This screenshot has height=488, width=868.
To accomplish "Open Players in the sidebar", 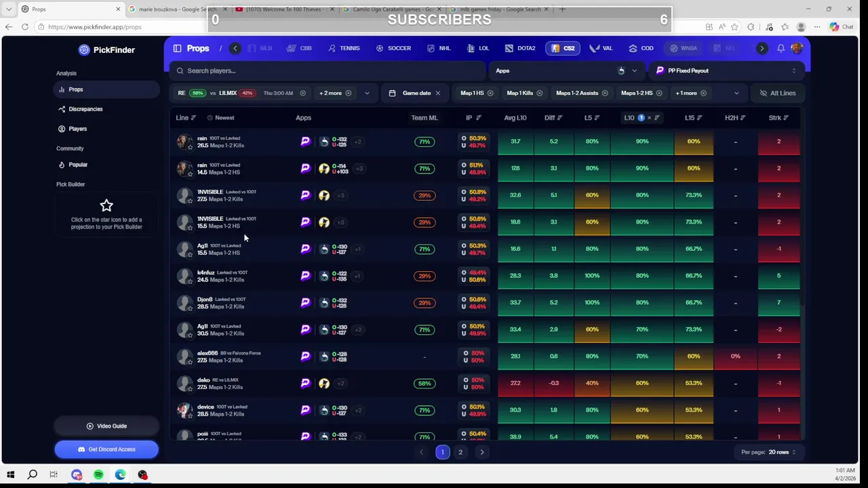I will point(106,129).
